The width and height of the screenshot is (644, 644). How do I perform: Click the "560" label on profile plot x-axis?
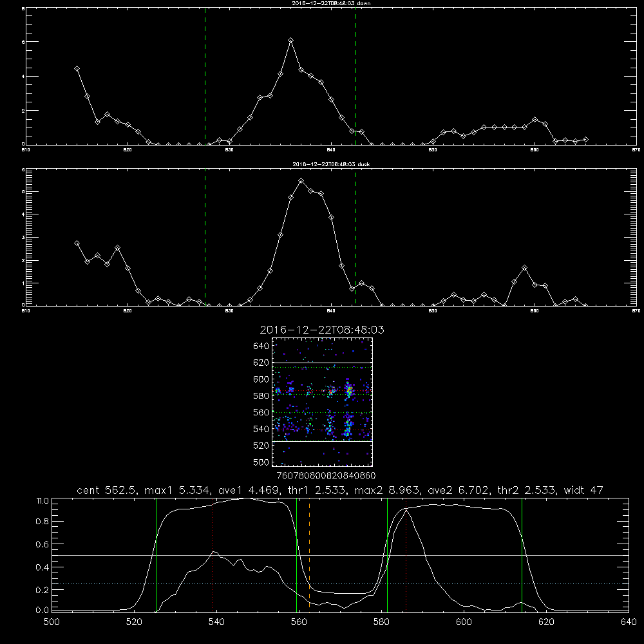click(x=299, y=621)
